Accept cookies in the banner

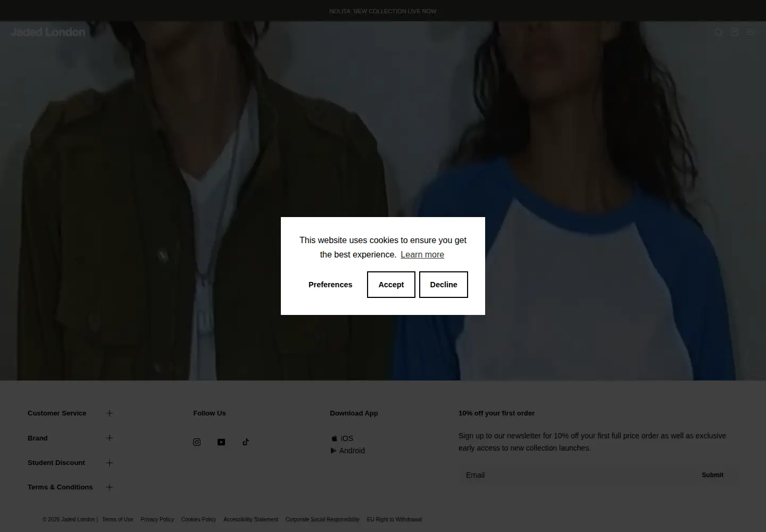pyautogui.click(x=391, y=285)
